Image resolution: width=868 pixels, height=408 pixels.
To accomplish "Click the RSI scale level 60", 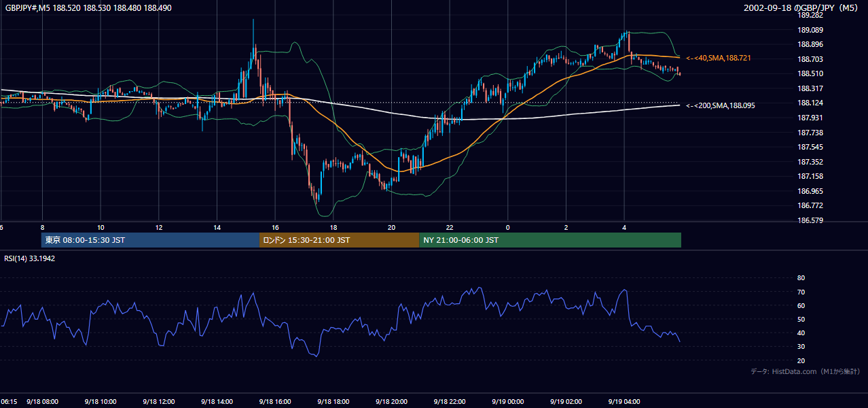I will [x=801, y=306].
